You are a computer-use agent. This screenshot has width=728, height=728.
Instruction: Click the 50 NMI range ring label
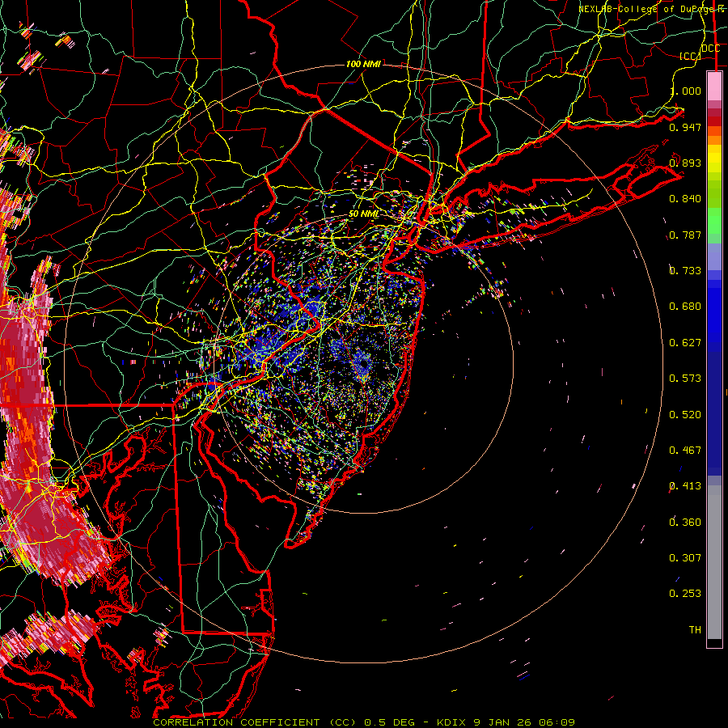pos(363,214)
